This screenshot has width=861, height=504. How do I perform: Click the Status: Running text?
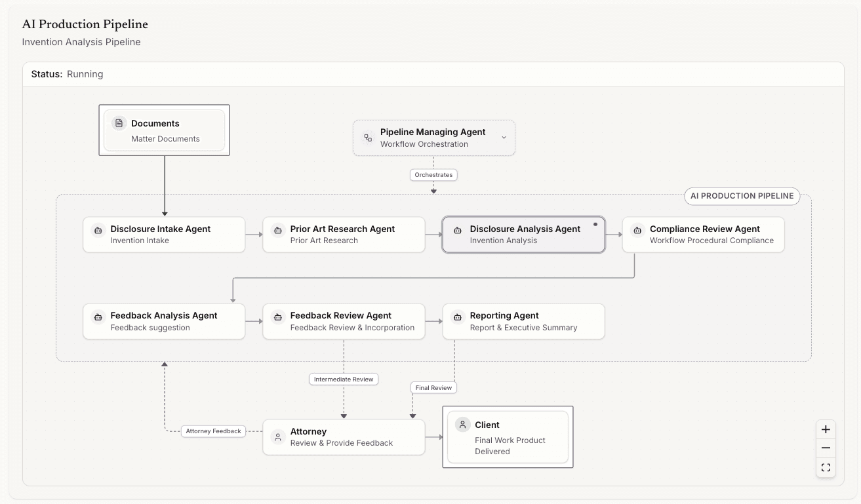[x=67, y=74]
